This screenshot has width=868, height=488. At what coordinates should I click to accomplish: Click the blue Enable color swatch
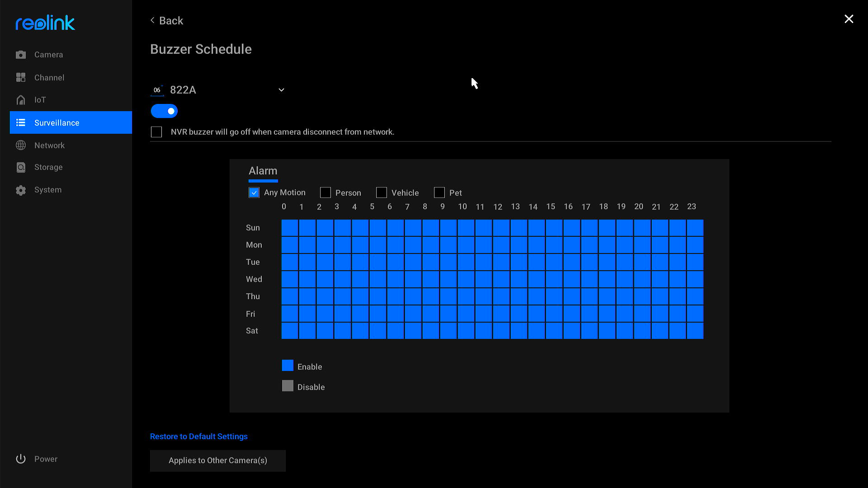click(288, 365)
